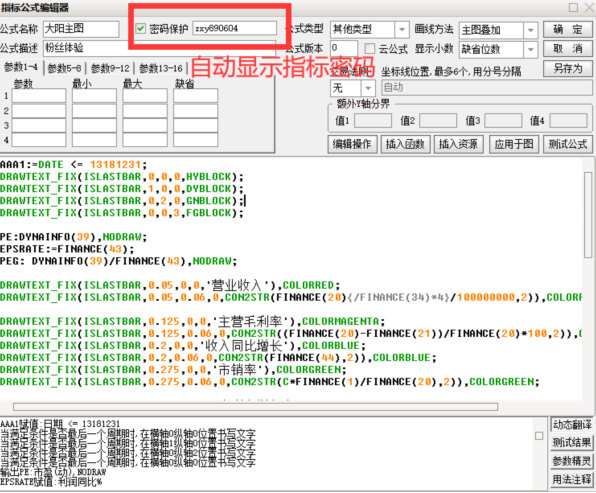Open the 公式类型 dropdown showing 其他类型
The height and width of the screenshot is (493, 596).
[x=369, y=29]
